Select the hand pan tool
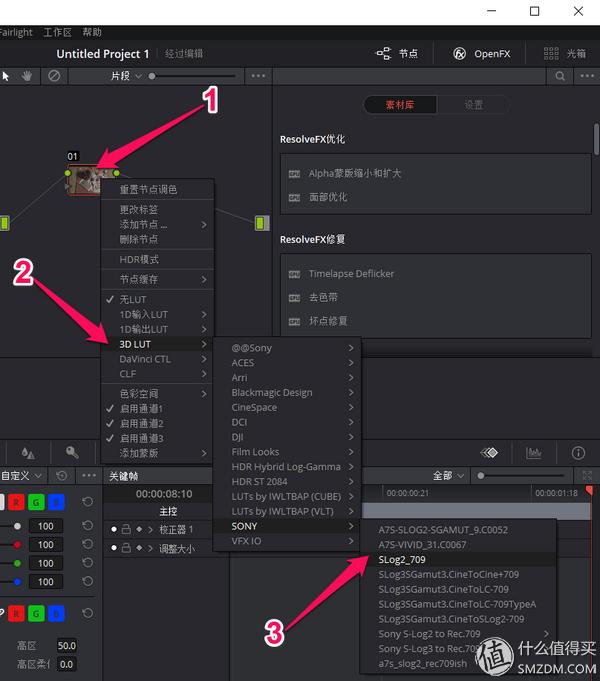The width and height of the screenshot is (600, 681). coord(27,75)
